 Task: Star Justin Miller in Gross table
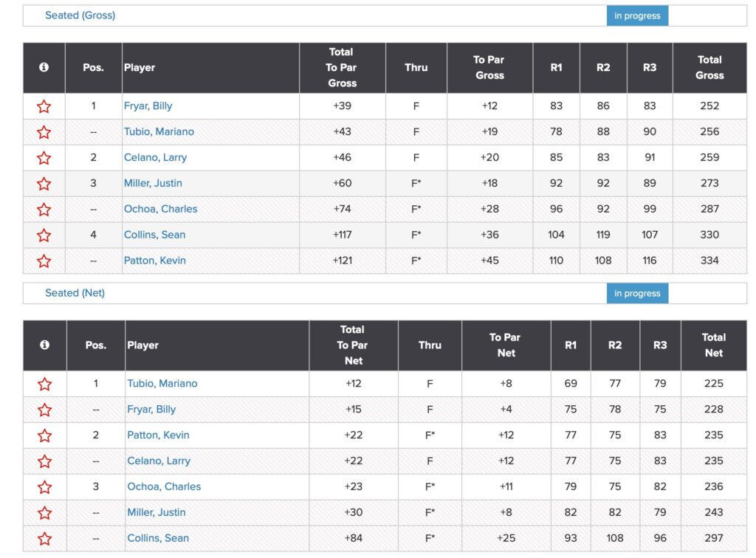point(44,184)
